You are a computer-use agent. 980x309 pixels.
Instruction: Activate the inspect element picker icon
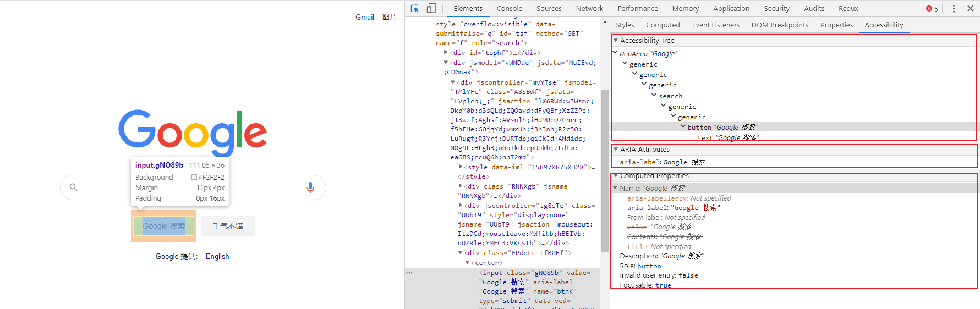[x=415, y=8]
